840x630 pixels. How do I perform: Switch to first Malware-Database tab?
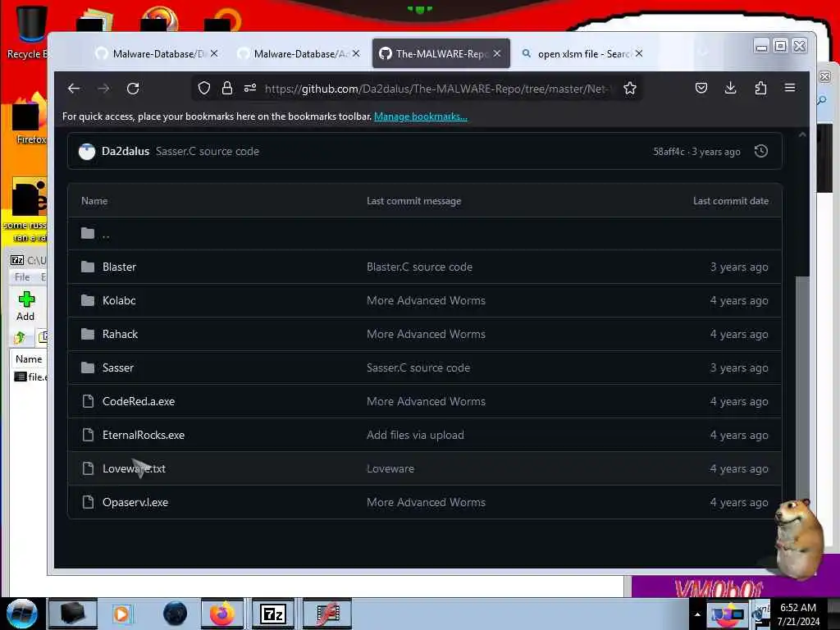[x=157, y=53]
